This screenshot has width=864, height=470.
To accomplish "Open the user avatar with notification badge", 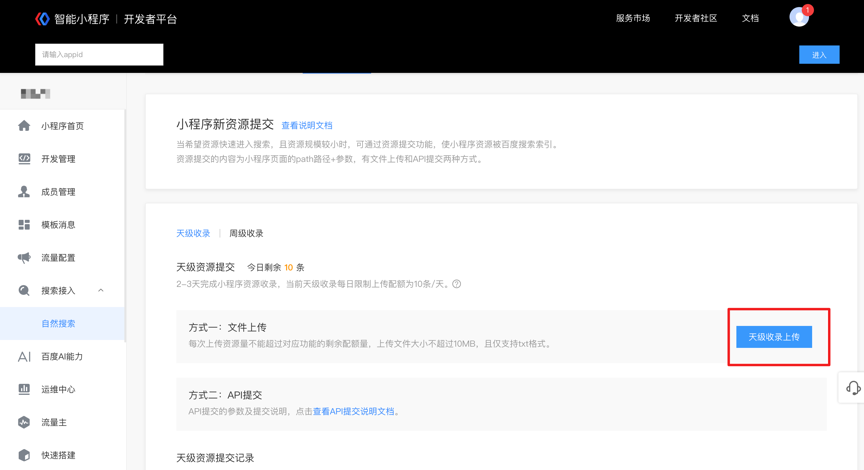I will (800, 17).
